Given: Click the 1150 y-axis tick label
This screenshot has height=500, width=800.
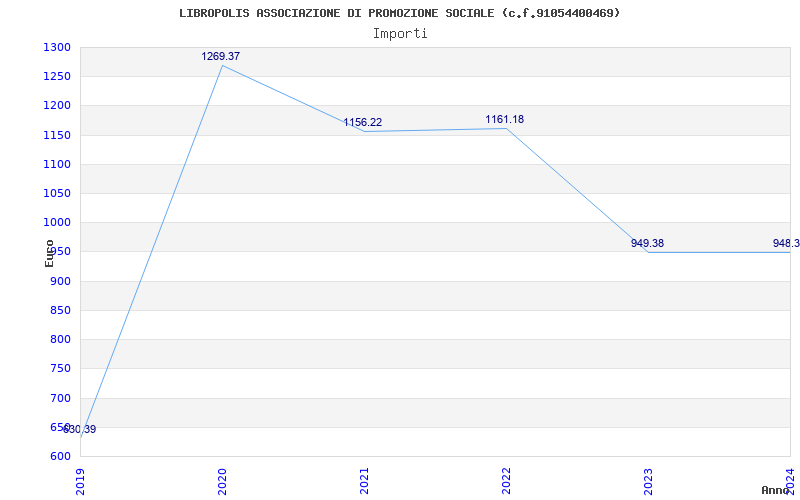Looking at the screenshot, I should (x=57, y=135).
